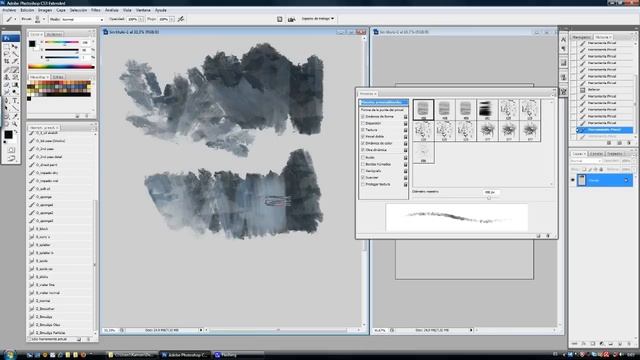Open the Espacio de trabajo dropdown

pyautogui.click(x=318, y=19)
